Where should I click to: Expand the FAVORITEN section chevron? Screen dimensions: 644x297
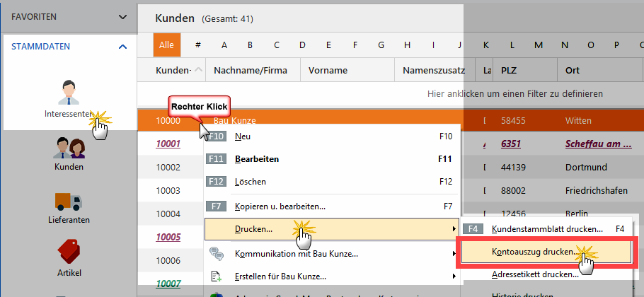[x=122, y=17]
